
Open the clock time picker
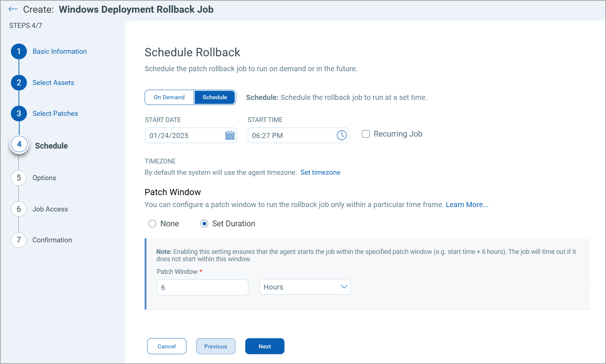[x=342, y=135]
